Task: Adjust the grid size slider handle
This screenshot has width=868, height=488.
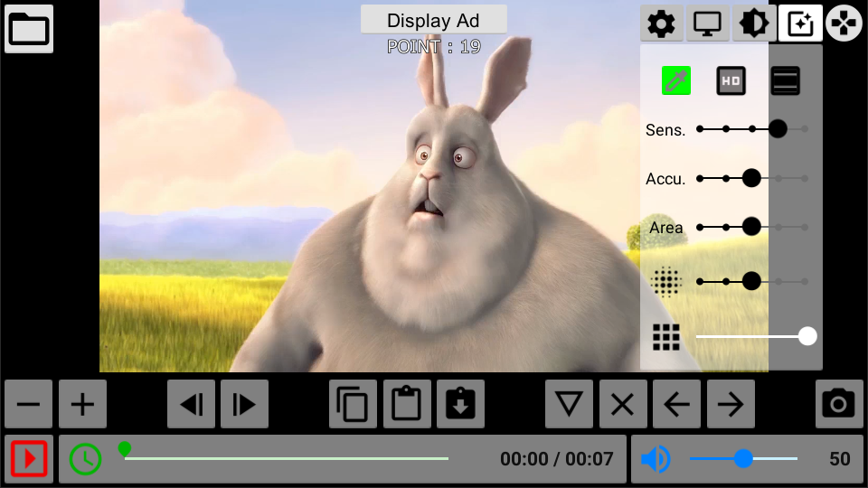Action: 807,336
